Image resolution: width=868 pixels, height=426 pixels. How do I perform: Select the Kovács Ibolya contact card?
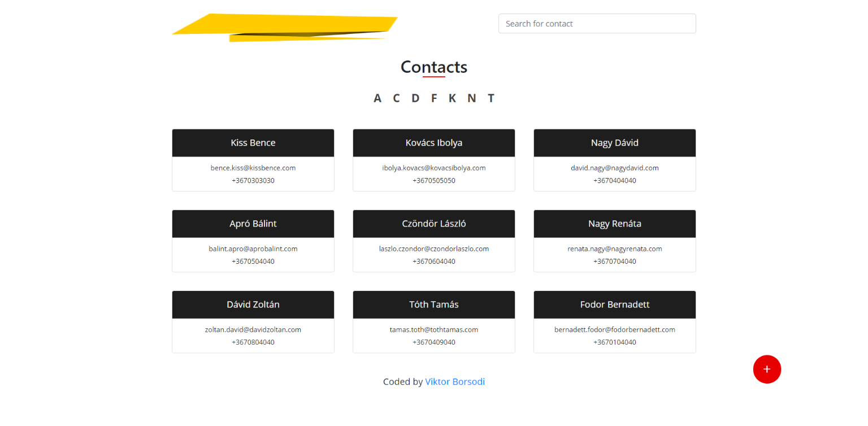click(434, 160)
